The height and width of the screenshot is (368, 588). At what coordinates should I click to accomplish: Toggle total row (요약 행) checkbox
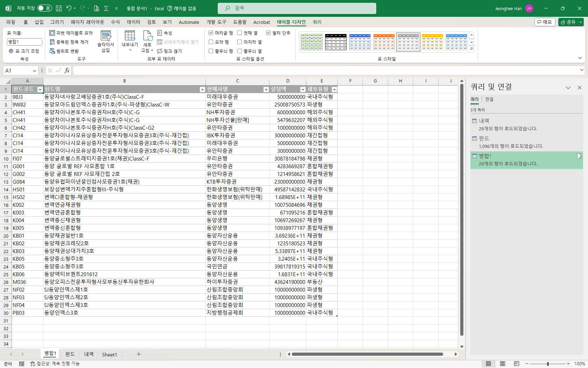pos(211,42)
